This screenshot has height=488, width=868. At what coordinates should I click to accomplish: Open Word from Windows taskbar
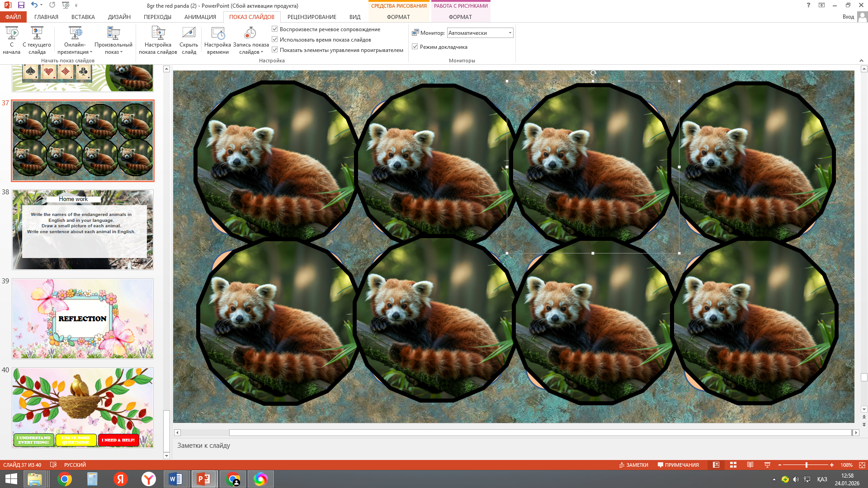coord(175,479)
